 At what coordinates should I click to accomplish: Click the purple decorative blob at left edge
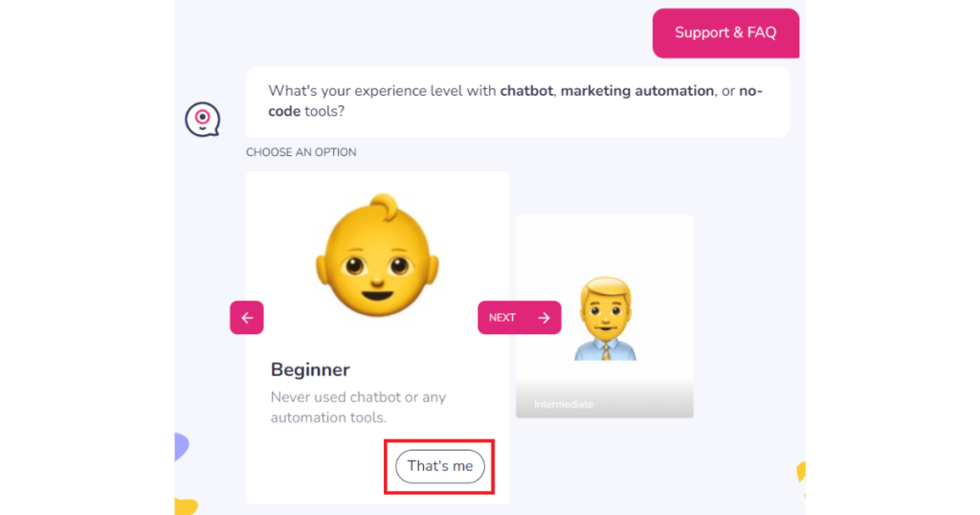tap(181, 446)
